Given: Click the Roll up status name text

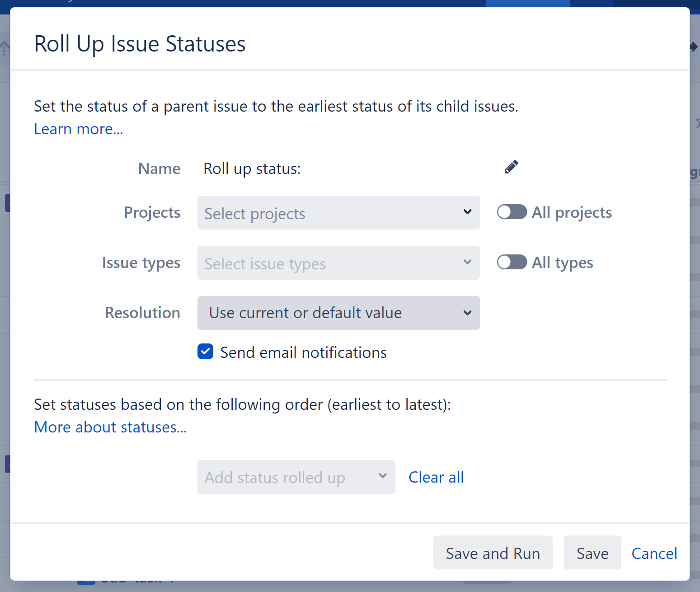Looking at the screenshot, I should 252,168.
